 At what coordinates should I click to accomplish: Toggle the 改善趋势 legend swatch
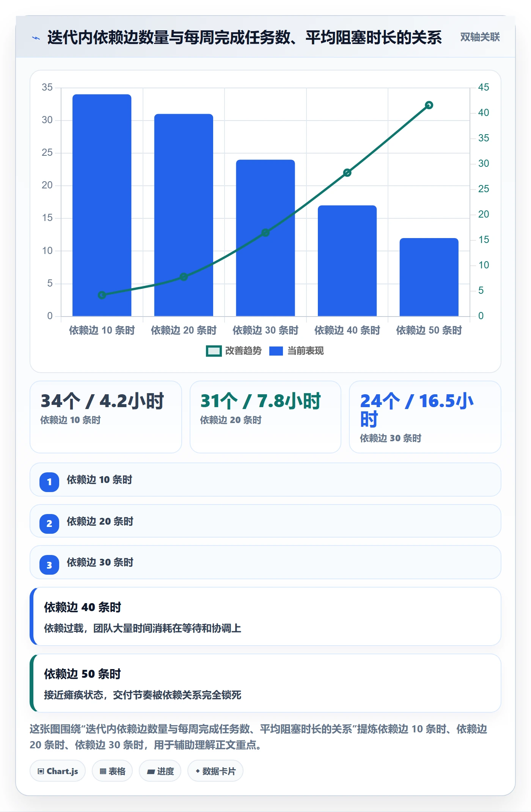click(214, 351)
